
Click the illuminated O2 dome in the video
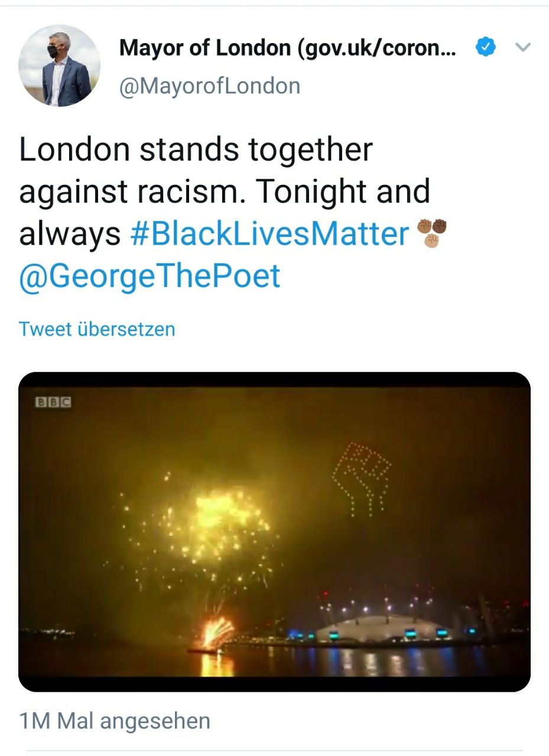click(x=387, y=625)
